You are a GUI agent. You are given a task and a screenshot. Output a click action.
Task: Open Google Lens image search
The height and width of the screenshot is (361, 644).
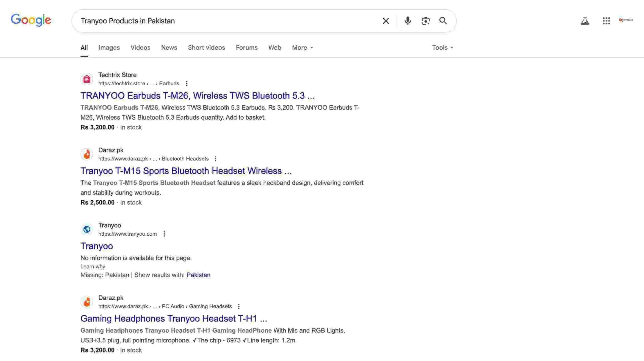[425, 21]
